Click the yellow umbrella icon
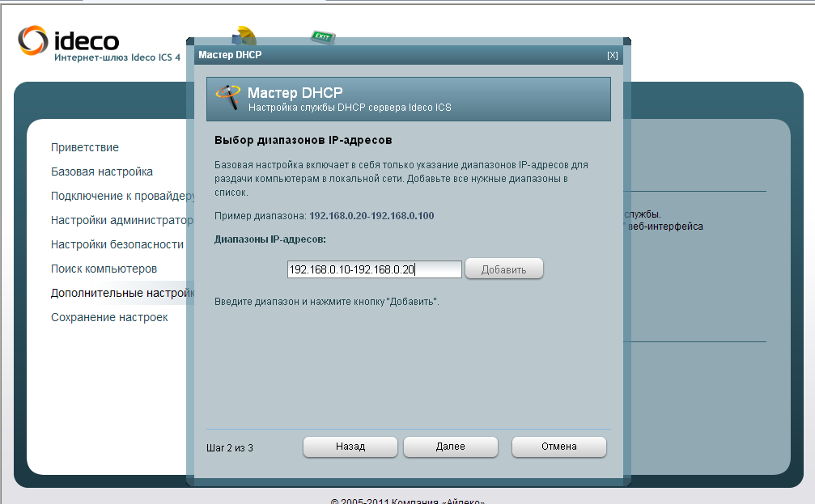Image resolution: width=815 pixels, height=504 pixels. (244, 36)
